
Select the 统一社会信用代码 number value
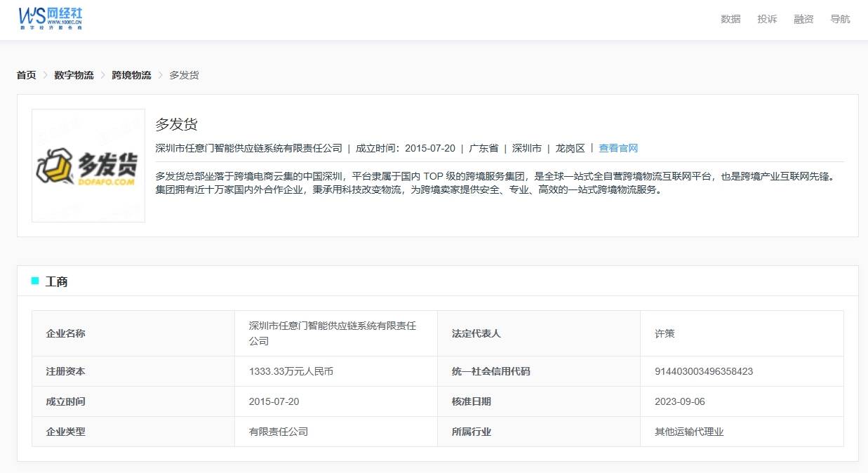pos(704,371)
